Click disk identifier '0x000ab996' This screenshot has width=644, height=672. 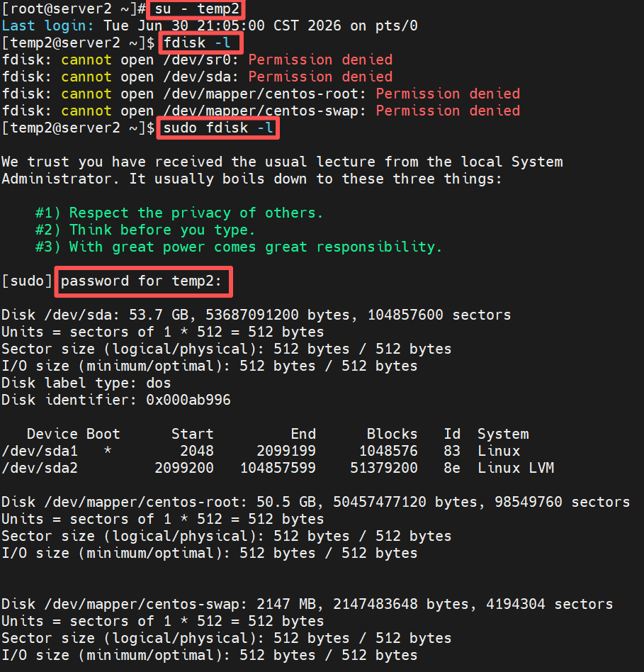click(x=188, y=400)
